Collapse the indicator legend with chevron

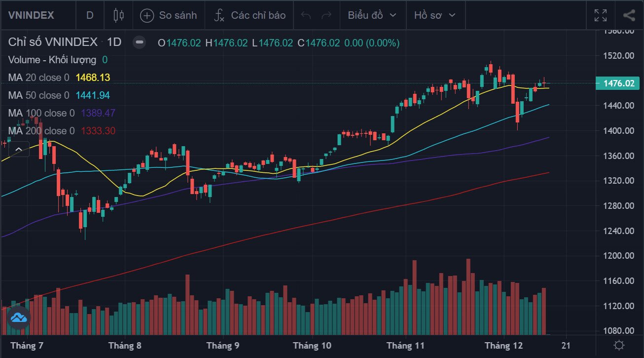pos(18,149)
